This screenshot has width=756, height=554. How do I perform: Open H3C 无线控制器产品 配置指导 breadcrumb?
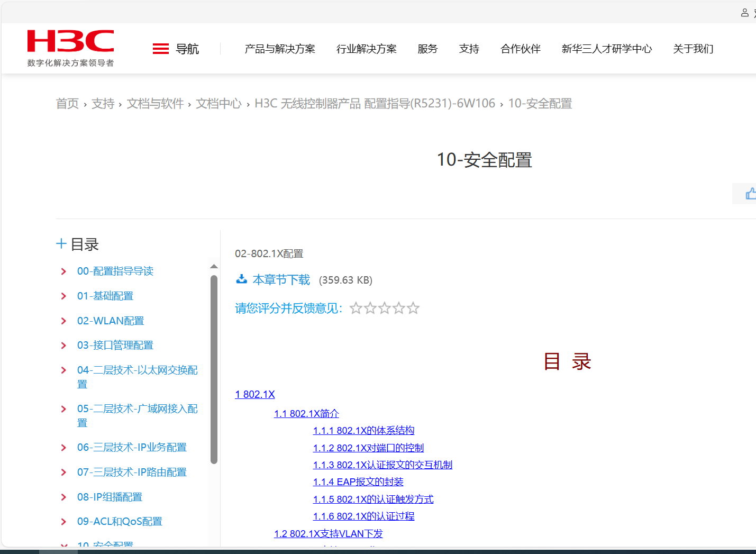tap(375, 103)
